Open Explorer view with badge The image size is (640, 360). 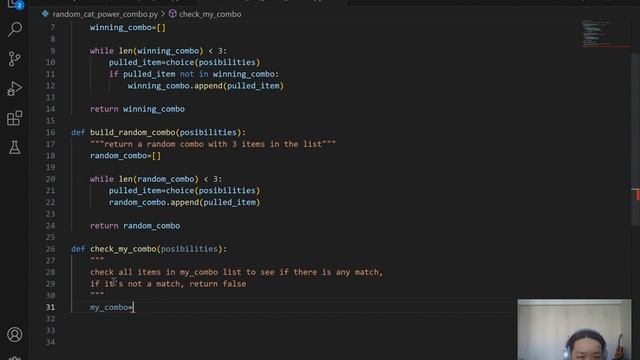[15, 4]
